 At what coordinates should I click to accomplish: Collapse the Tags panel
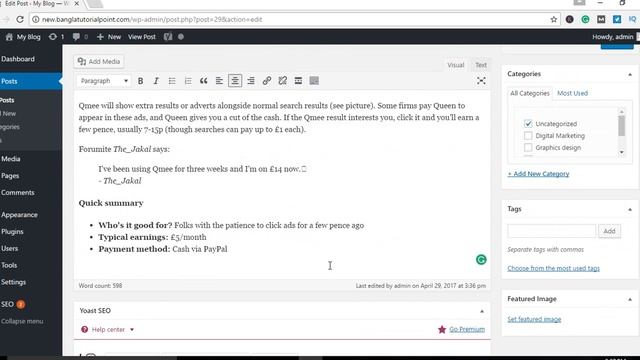[630, 209]
